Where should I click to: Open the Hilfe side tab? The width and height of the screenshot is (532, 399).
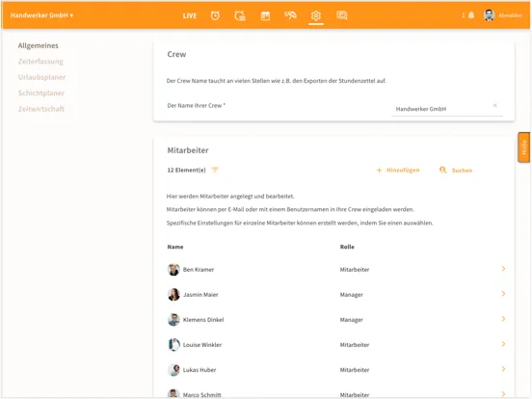[x=524, y=147]
